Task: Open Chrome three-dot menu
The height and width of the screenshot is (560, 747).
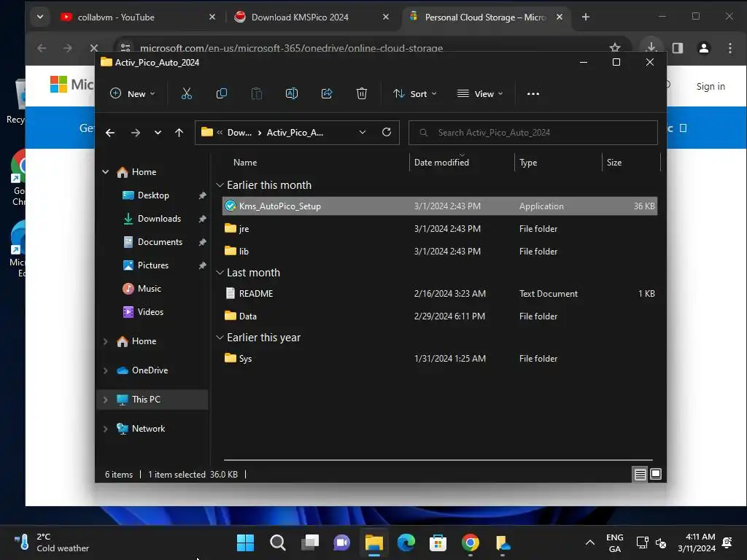Action: [x=729, y=48]
